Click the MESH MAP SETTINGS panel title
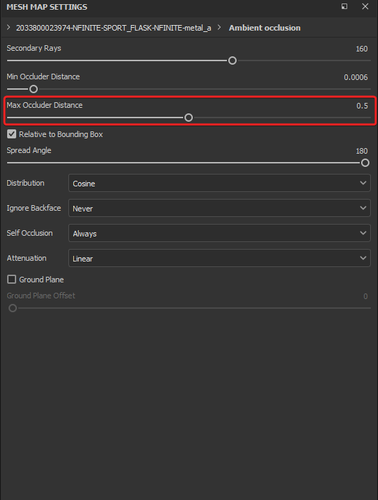 (47, 7)
